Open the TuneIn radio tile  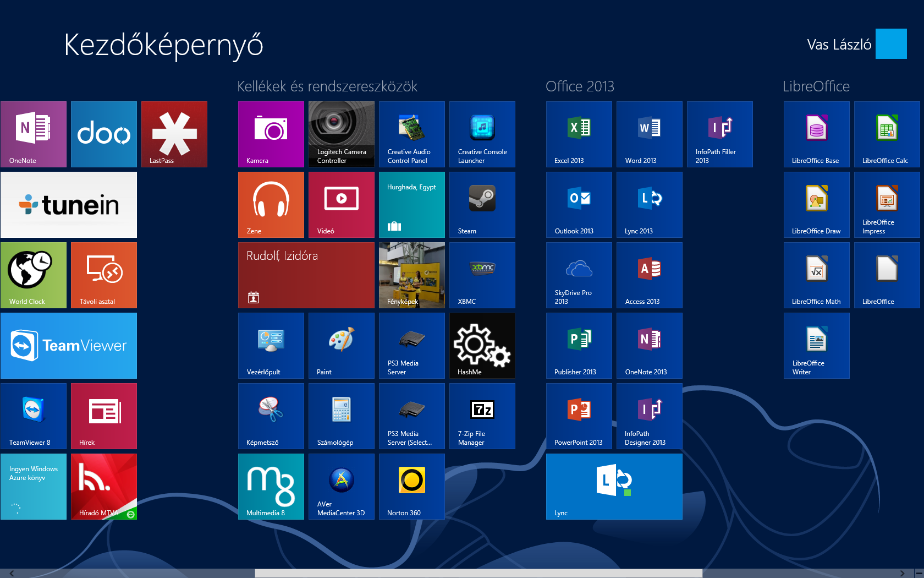(x=69, y=205)
